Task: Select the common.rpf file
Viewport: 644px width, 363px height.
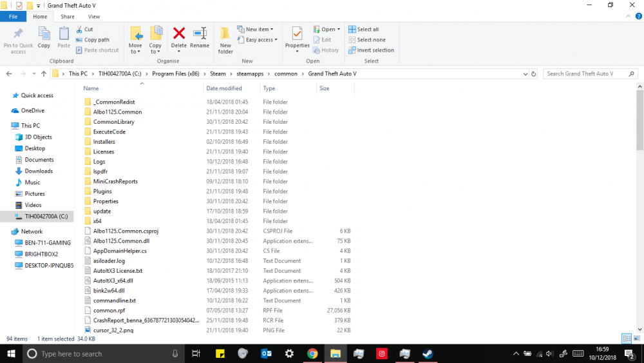Action: click(109, 310)
